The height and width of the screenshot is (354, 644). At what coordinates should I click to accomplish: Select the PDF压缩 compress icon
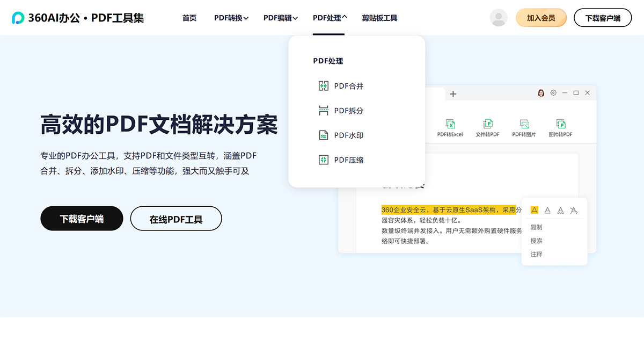pos(323,160)
